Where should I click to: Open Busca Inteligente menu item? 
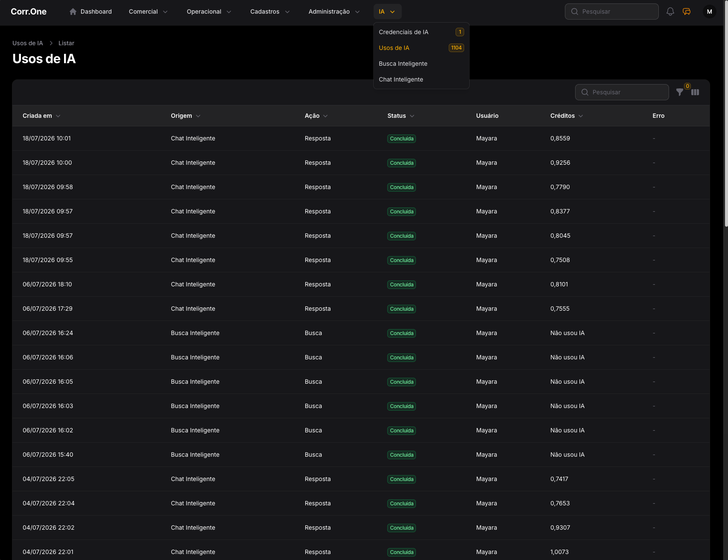tap(421, 64)
